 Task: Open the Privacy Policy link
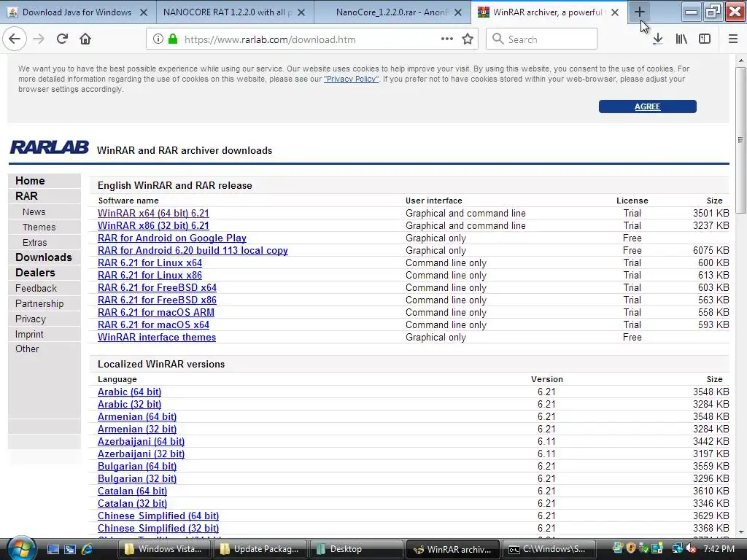[351, 79]
